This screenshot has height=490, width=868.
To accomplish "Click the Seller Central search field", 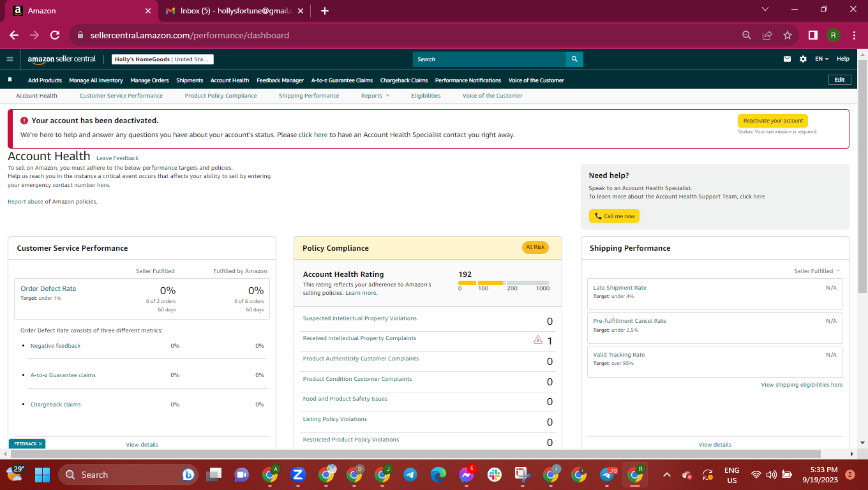I will (490, 59).
